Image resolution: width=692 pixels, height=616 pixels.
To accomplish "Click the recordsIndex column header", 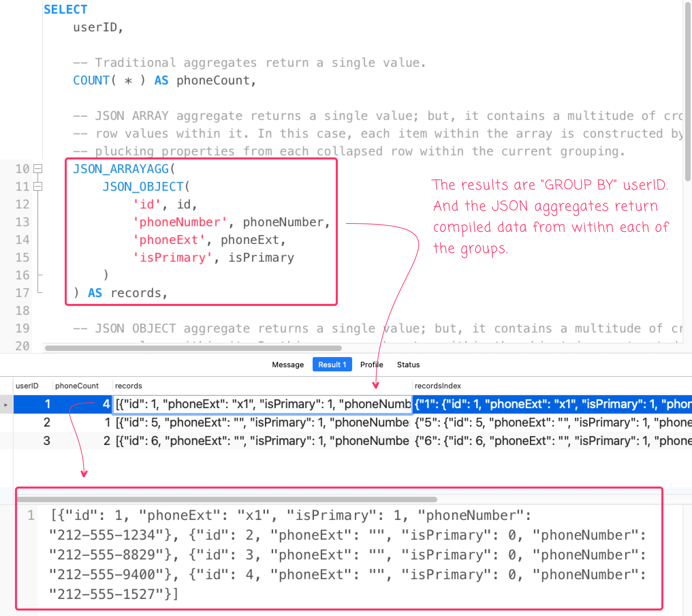I will coord(438,386).
